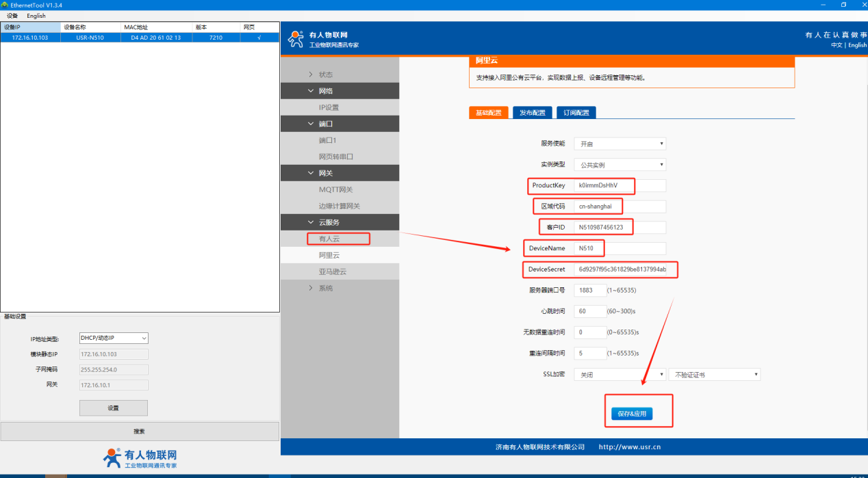Select the 阿里云 sidebar item
This screenshot has width=868, height=478.
[x=329, y=255]
